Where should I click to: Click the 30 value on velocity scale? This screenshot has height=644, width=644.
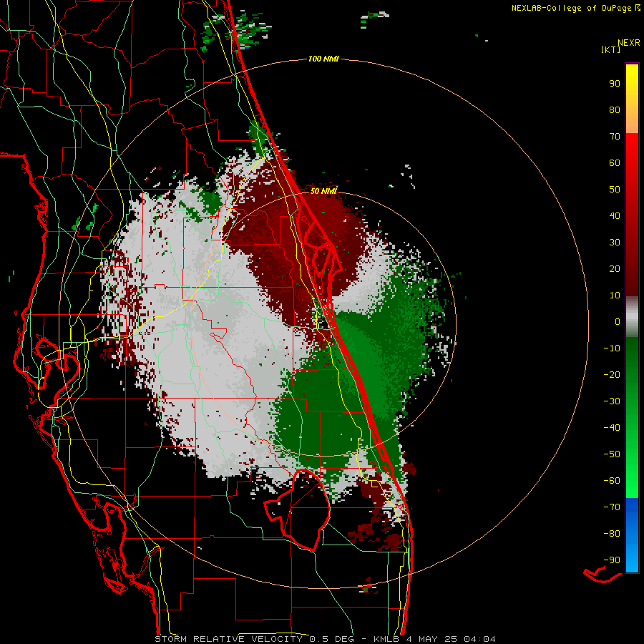(x=615, y=243)
